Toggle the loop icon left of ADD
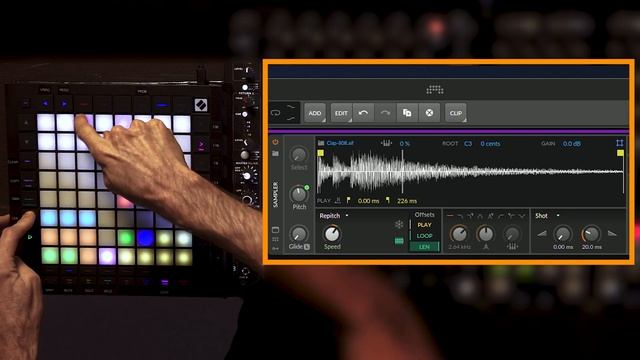The height and width of the screenshot is (360, 640). point(276,113)
